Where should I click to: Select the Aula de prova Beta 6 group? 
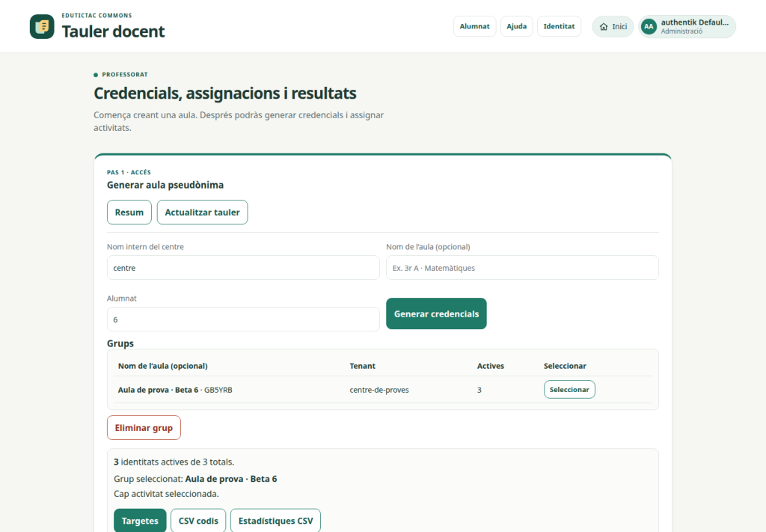tap(569, 390)
